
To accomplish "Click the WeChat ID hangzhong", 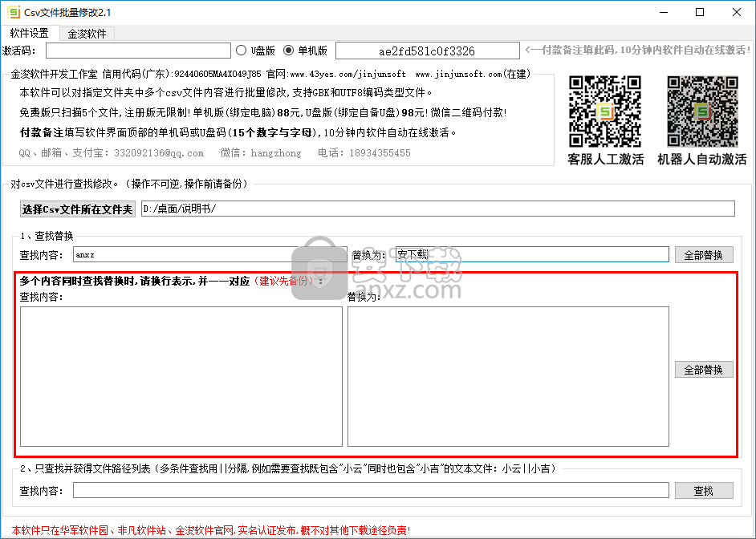I will [276, 153].
